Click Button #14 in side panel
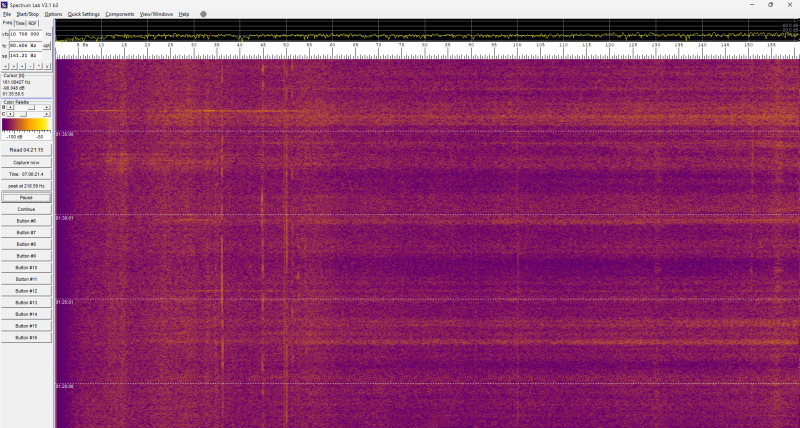 click(26, 314)
